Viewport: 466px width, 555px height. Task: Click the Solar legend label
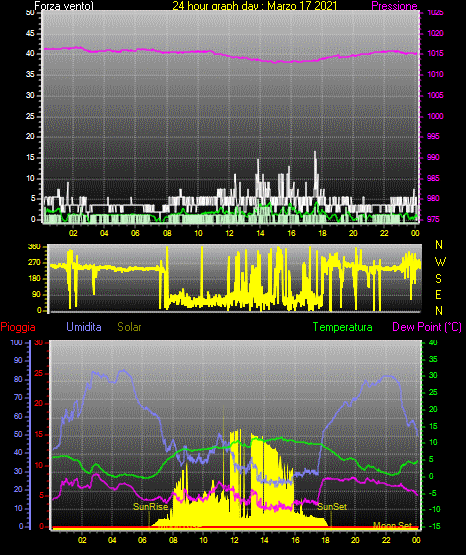129,327
